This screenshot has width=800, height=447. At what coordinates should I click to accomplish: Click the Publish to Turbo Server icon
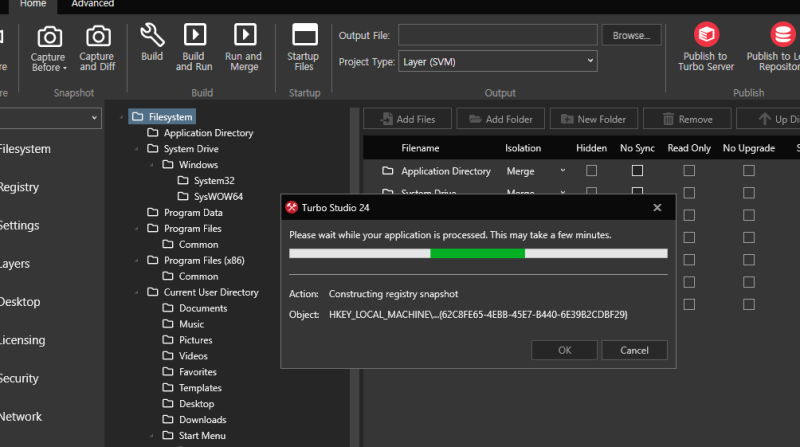coord(707,36)
